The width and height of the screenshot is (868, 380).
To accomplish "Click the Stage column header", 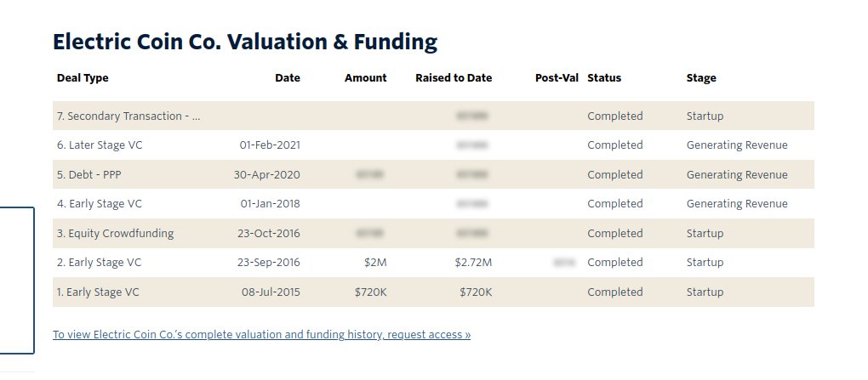I will pos(701,78).
